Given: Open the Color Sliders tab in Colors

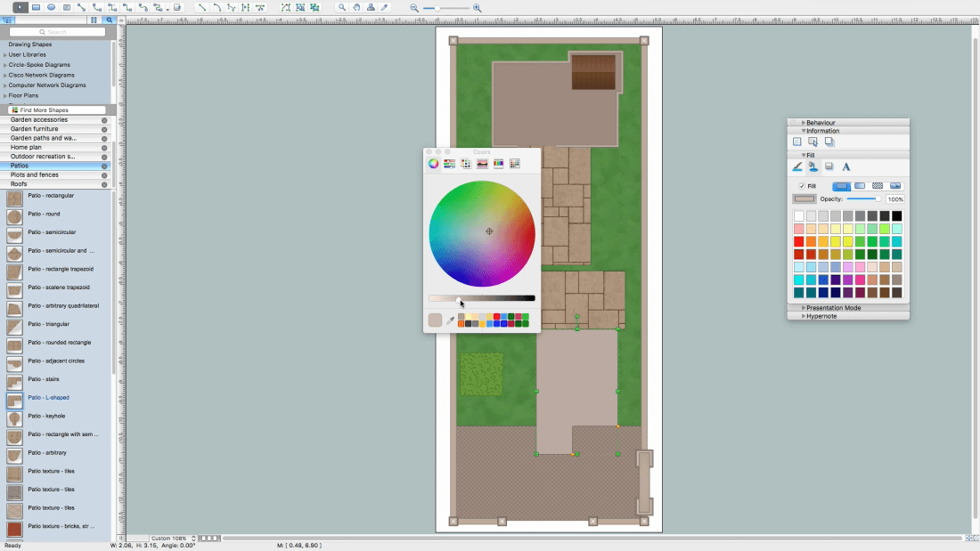Looking at the screenshot, I should [x=449, y=164].
